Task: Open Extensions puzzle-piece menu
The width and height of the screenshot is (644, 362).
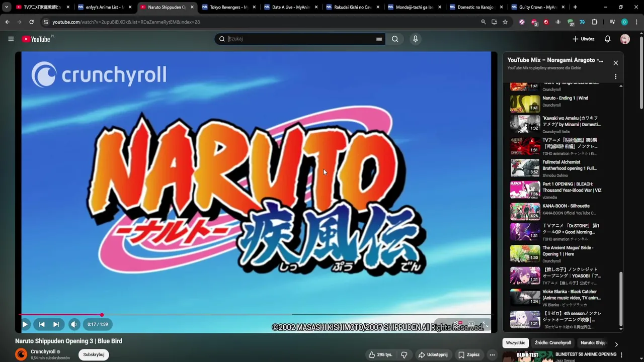Action: (x=594, y=22)
